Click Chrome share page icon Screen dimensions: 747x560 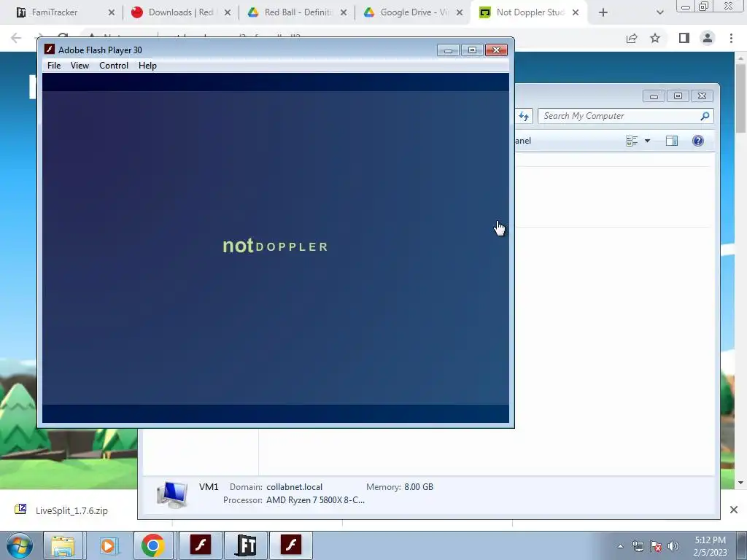click(632, 38)
